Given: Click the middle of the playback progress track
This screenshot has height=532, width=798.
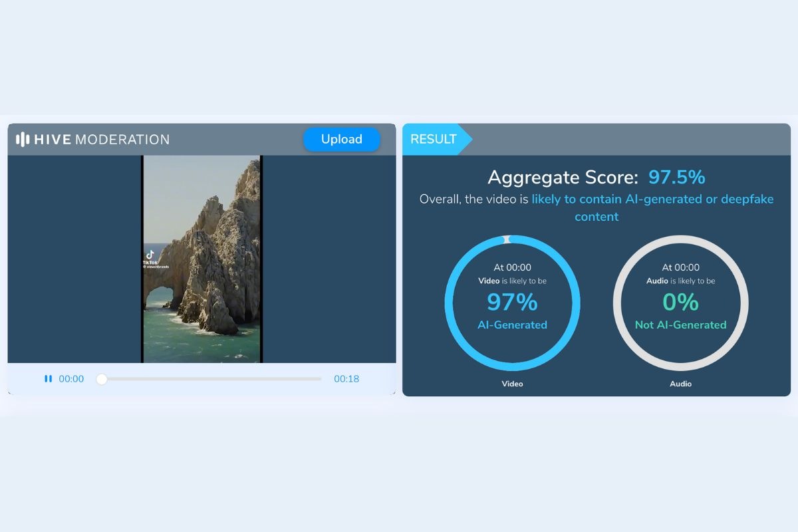Looking at the screenshot, I should [x=211, y=379].
